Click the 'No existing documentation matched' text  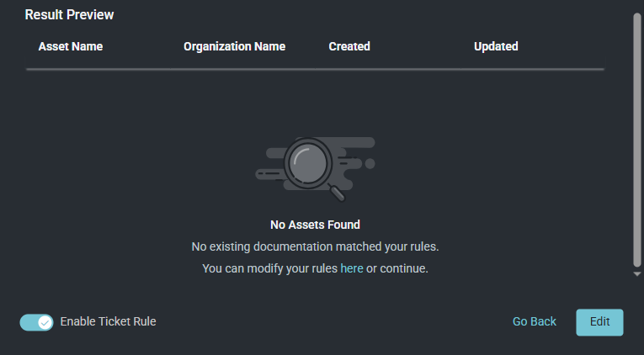(x=315, y=247)
